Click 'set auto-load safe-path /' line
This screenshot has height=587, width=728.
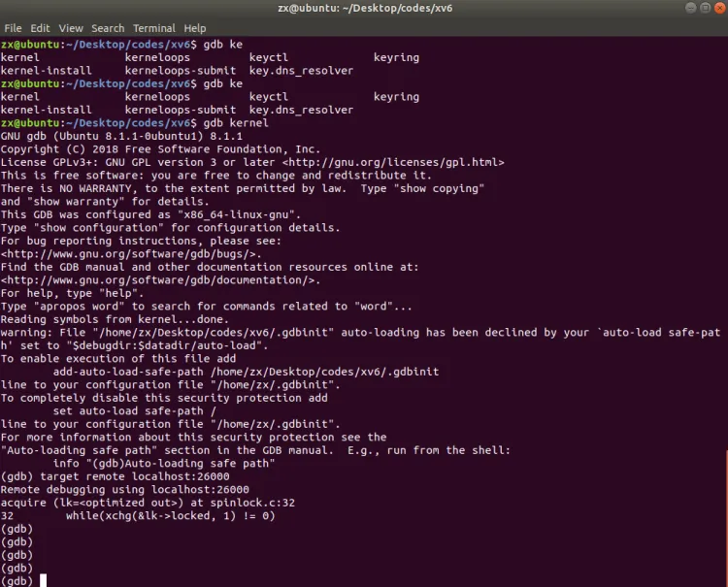134,411
